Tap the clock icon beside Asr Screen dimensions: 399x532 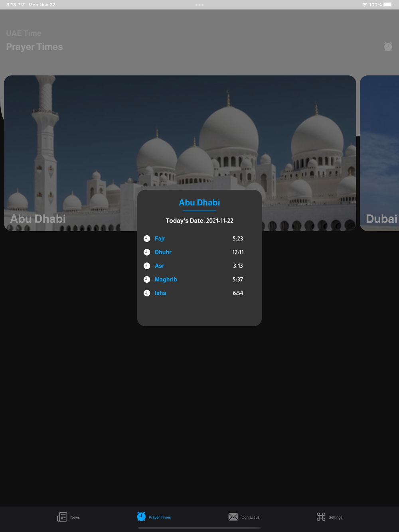[147, 266]
